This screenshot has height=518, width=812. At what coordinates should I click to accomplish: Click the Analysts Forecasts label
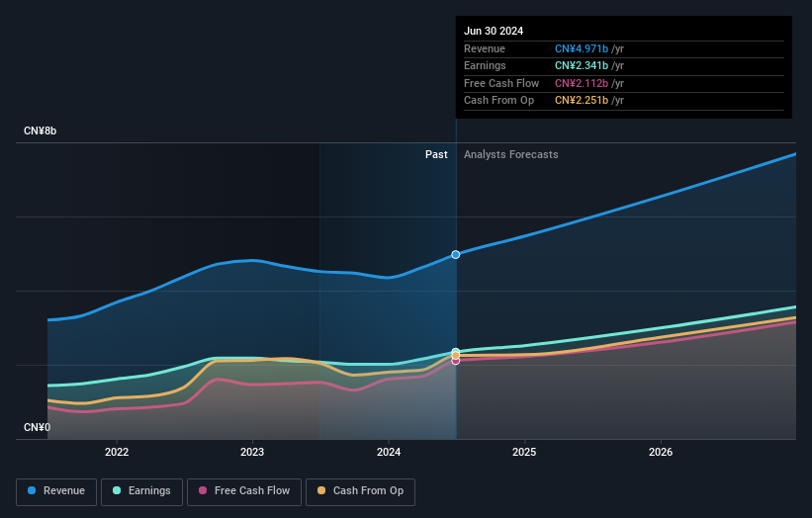[510, 154]
